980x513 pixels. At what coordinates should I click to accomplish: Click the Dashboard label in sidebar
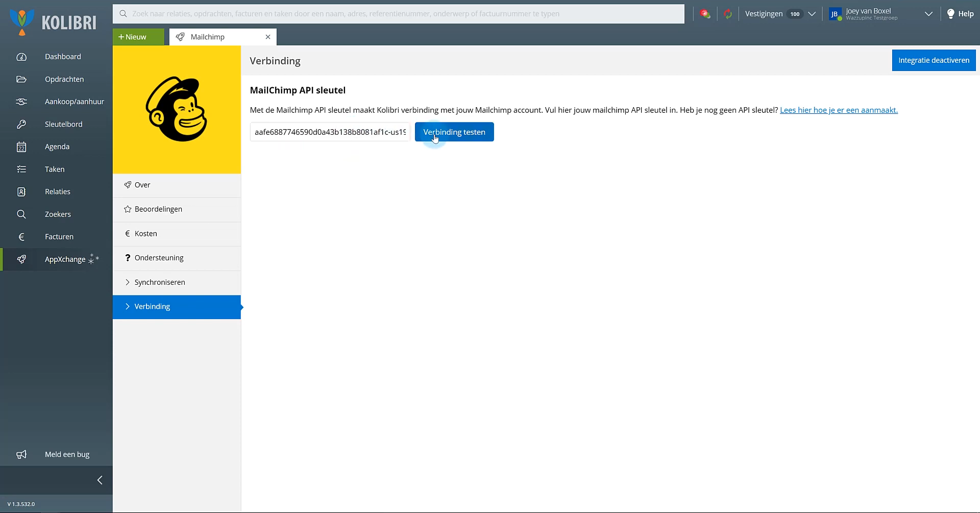[63, 57]
